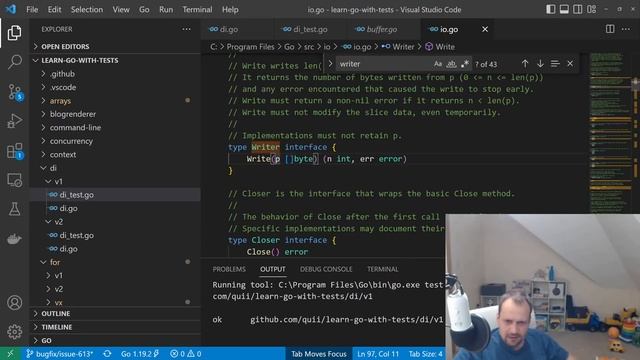Toggle find in selection icon
This screenshot has height=360, width=640.
555,64
